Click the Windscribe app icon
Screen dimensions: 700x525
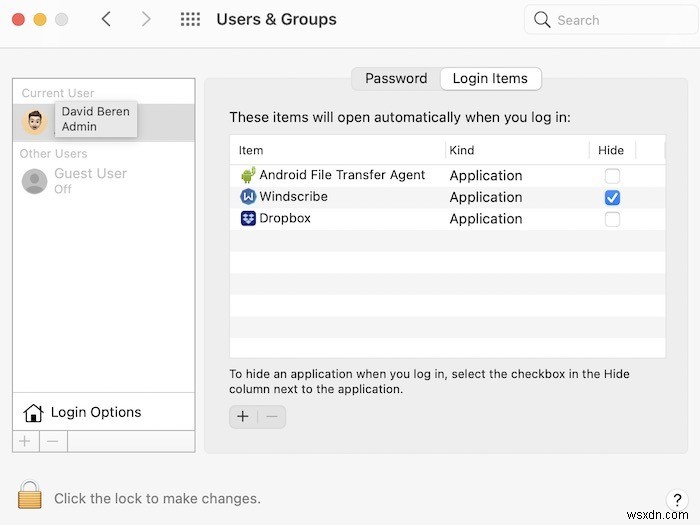(248, 196)
